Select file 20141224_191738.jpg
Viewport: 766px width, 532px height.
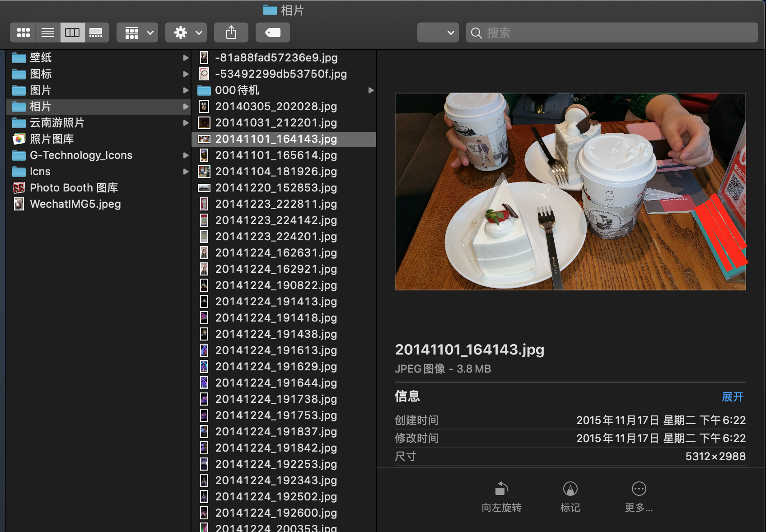[x=284, y=399]
